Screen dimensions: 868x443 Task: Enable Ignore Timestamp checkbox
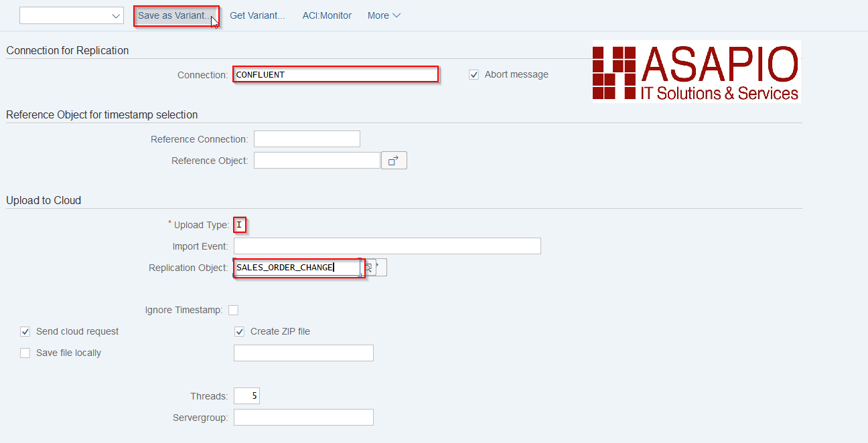tap(233, 310)
